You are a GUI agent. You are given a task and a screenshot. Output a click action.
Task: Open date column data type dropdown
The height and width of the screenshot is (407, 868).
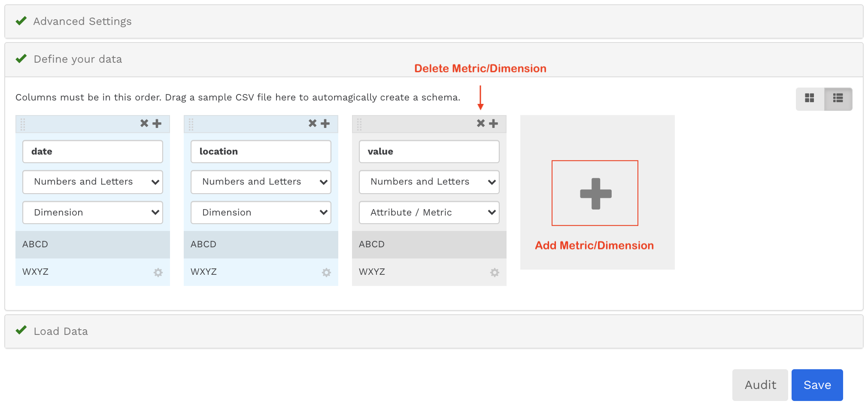(93, 182)
